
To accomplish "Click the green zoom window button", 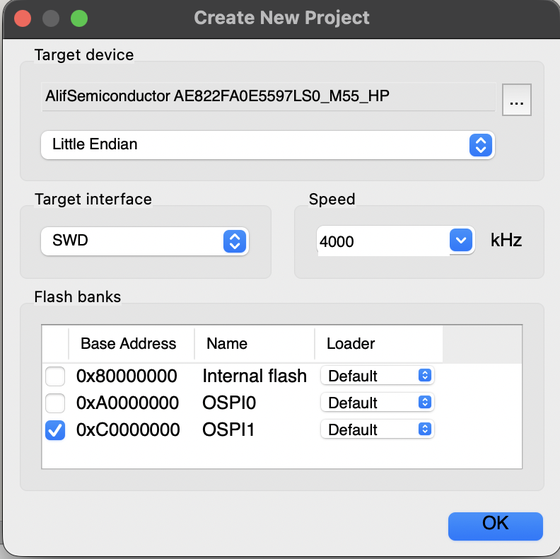I will pos(79,19).
